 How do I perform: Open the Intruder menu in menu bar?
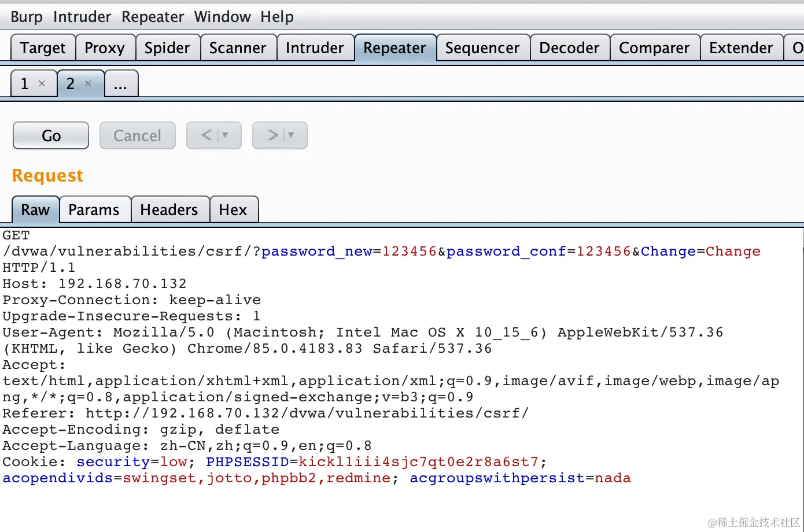tap(82, 17)
